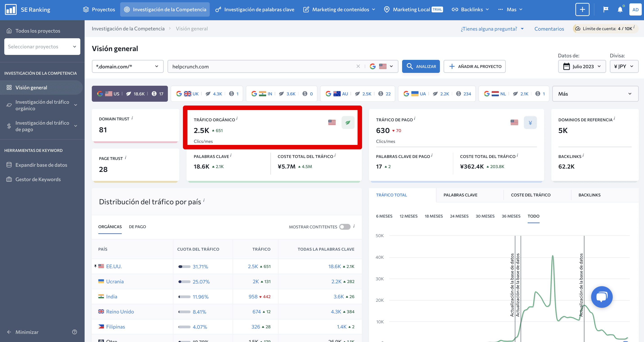Viewport: 644px width, 342px height.
Task: Select the UA Google region chip
Action: pos(437,94)
